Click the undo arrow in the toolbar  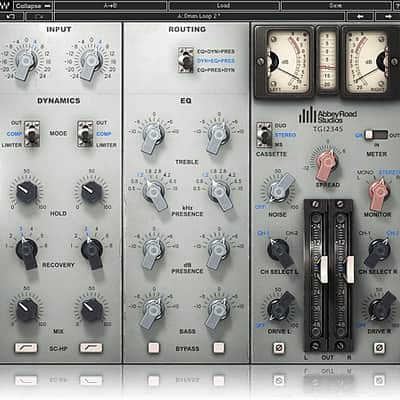[x=10, y=16]
